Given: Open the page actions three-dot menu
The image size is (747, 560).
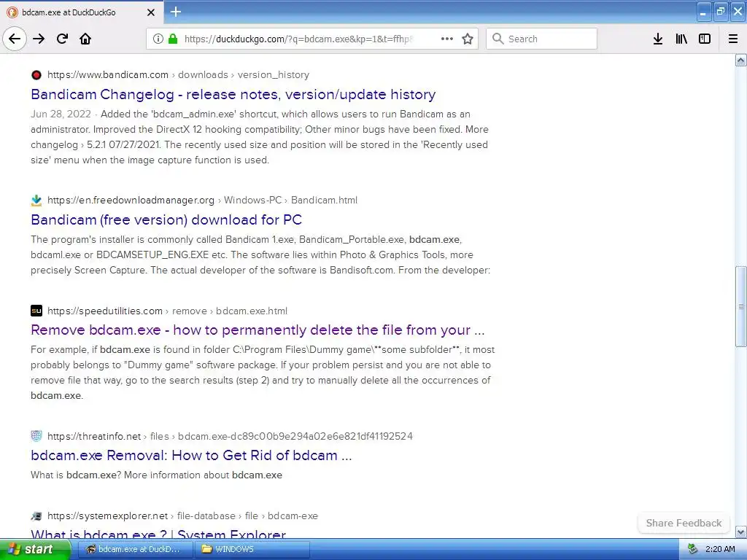Looking at the screenshot, I should (447, 39).
